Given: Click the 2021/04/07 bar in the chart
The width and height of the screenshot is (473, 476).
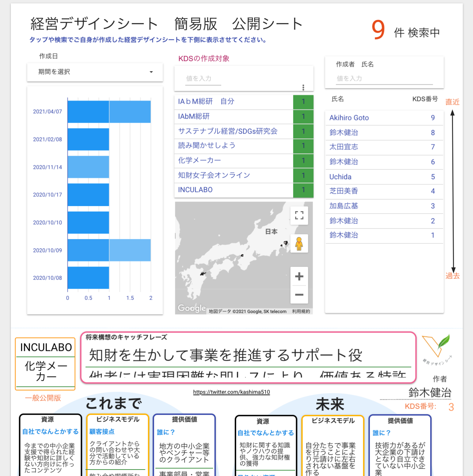Looking at the screenshot, I should (109, 112).
